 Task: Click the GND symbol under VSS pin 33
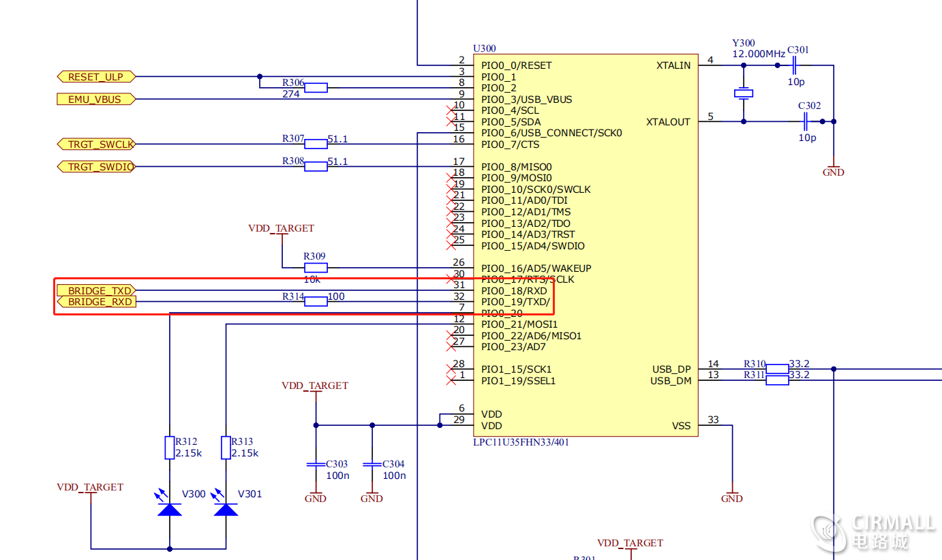pos(732,497)
